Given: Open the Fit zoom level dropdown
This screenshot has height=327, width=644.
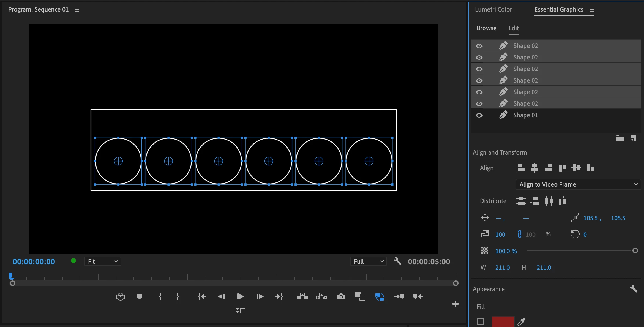Looking at the screenshot, I should (102, 261).
